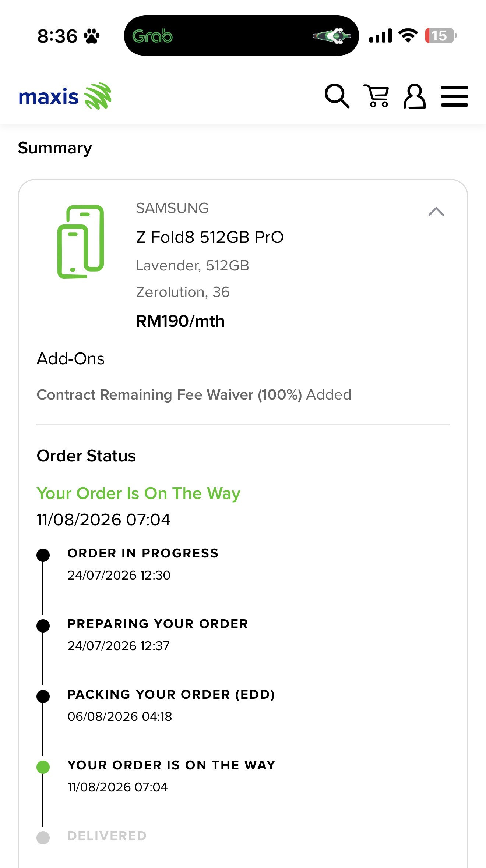Screen dimensions: 486x868
Task: Open the search magnifier icon
Action: [x=337, y=96]
